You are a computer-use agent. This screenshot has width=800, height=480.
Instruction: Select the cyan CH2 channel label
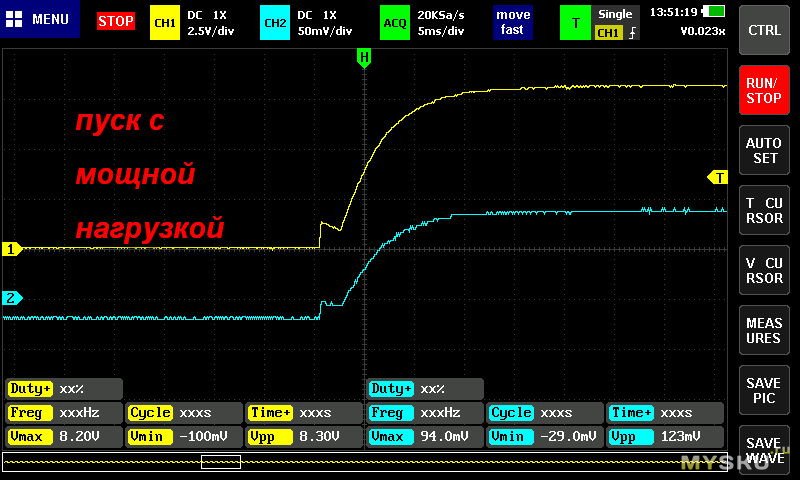[x=275, y=22]
